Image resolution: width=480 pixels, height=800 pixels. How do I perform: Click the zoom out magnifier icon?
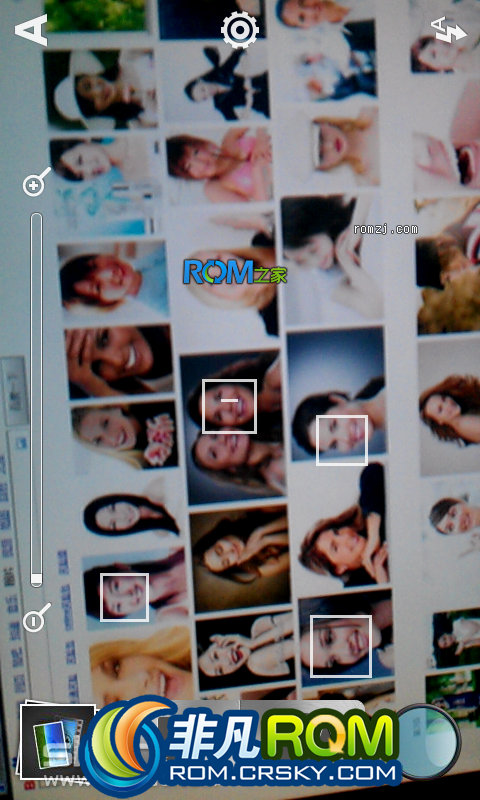(x=37, y=618)
